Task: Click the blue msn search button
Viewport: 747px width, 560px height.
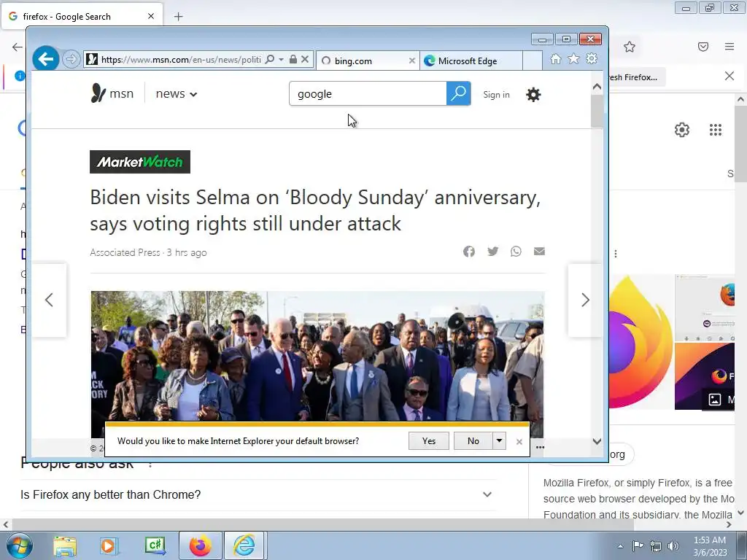Action: [458, 94]
